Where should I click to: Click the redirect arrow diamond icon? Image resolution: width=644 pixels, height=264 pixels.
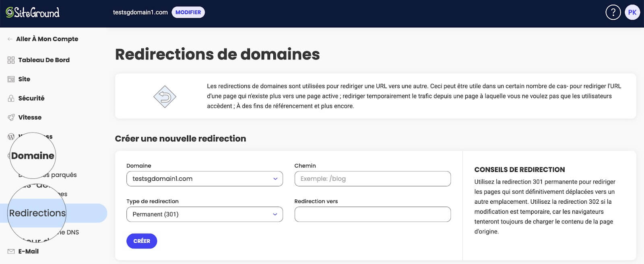click(x=165, y=97)
